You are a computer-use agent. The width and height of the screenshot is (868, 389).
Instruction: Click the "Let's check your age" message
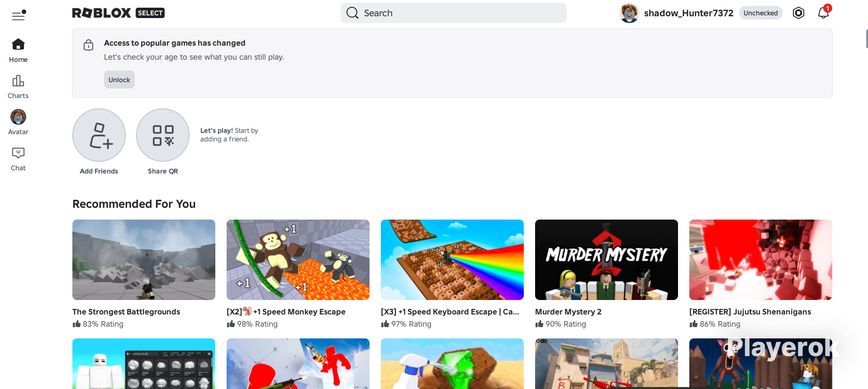pos(194,57)
